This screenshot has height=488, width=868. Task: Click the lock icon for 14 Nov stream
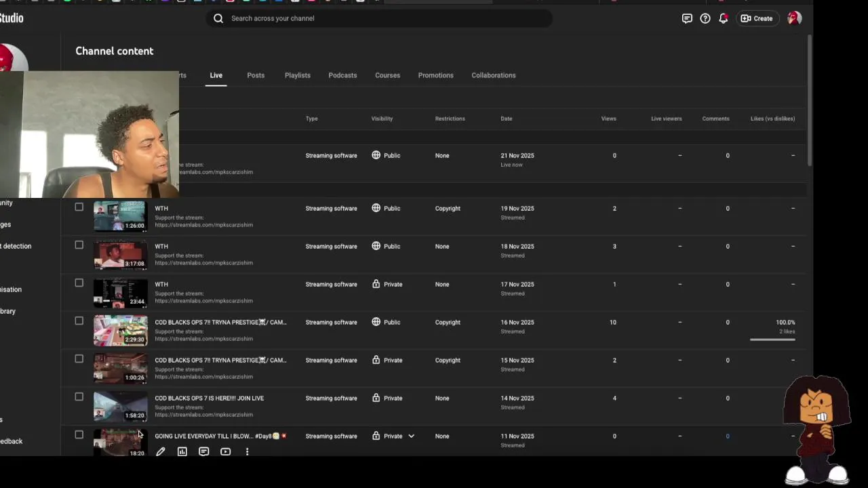[x=376, y=398]
